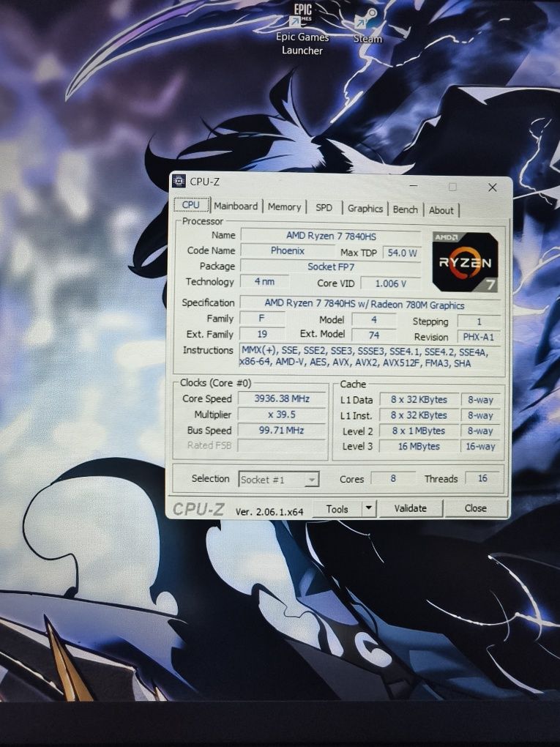Click the Tools button
The height and width of the screenshot is (747, 560).
(337, 509)
